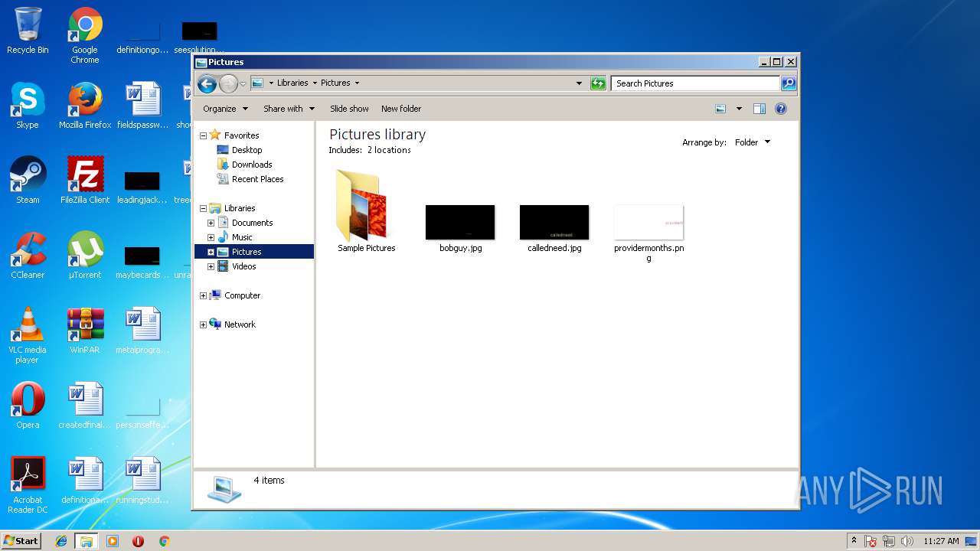The height and width of the screenshot is (551, 980).
Task: Open Opera from the taskbar
Action: click(138, 541)
